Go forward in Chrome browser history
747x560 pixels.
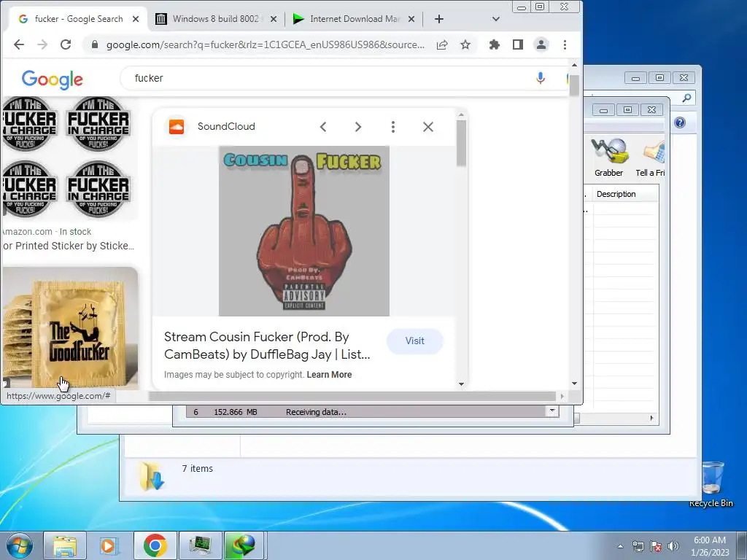click(x=42, y=44)
